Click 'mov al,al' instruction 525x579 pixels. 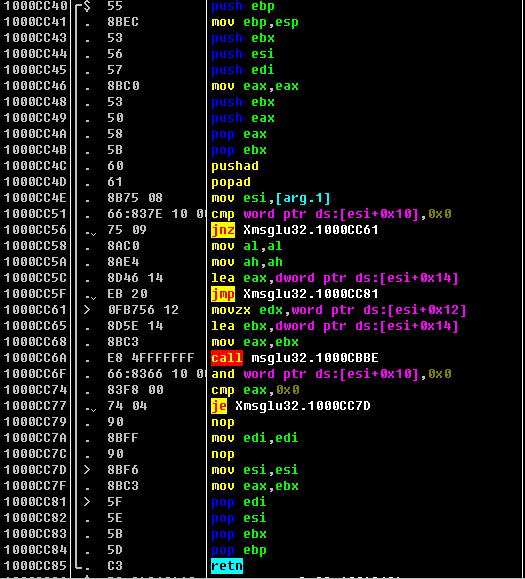click(247, 246)
